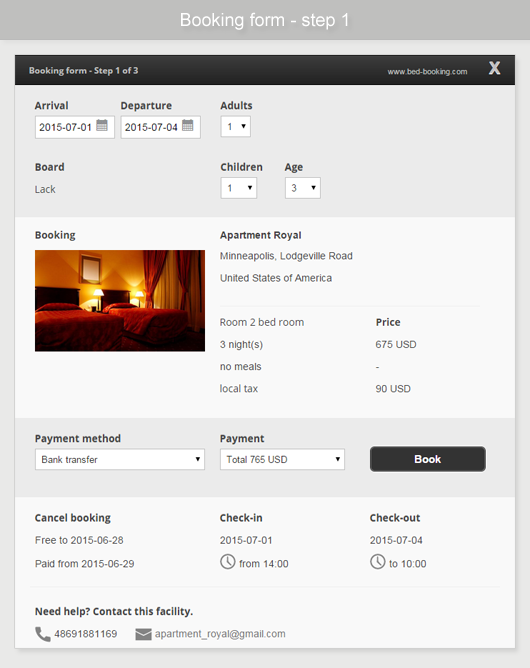Image resolution: width=530 pixels, height=668 pixels.
Task: Open the Payment method Bank transfer dropdown
Action: [120, 459]
